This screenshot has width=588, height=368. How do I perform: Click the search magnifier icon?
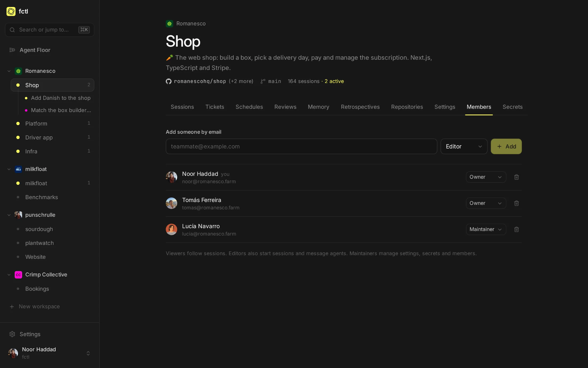[x=12, y=30]
